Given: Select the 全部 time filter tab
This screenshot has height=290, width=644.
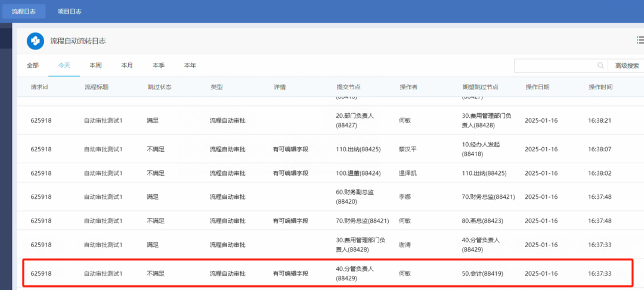Looking at the screenshot, I should pyautogui.click(x=32, y=66).
